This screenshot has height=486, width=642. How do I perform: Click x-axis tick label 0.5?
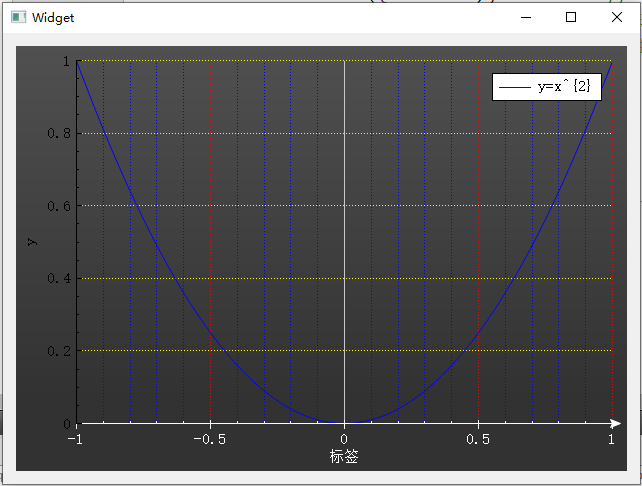[478, 439]
